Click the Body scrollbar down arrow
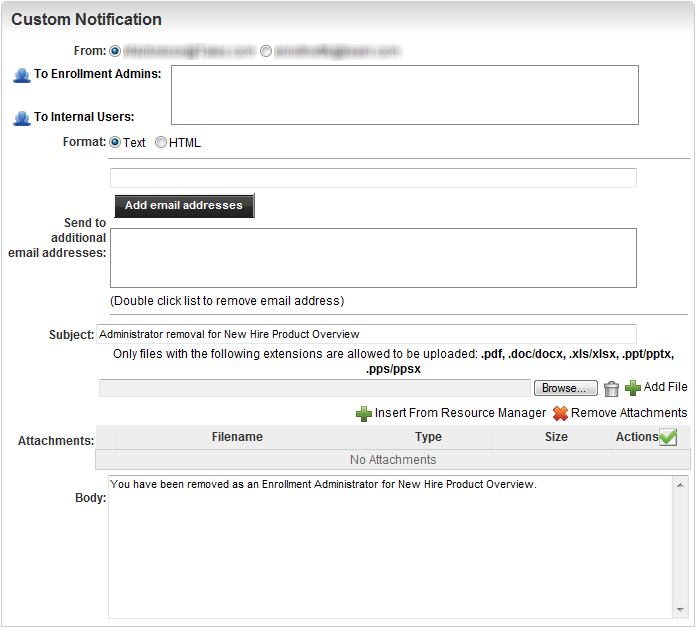This screenshot has width=696, height=628. 681,609
